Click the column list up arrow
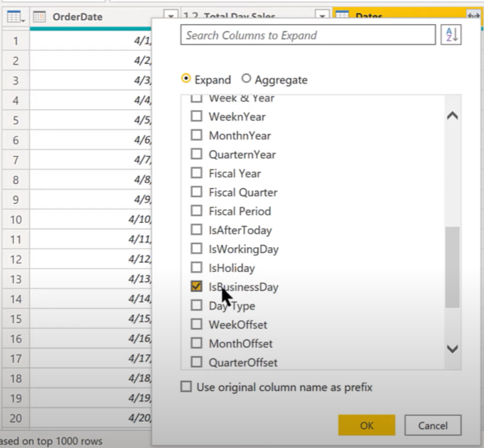 453,116
